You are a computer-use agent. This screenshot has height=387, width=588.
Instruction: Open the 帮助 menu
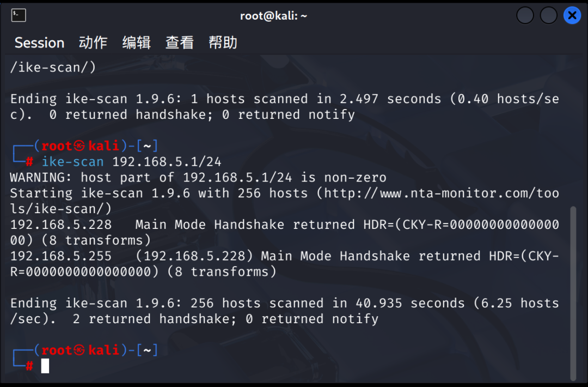pyautogui.click(x=223, y=43)
